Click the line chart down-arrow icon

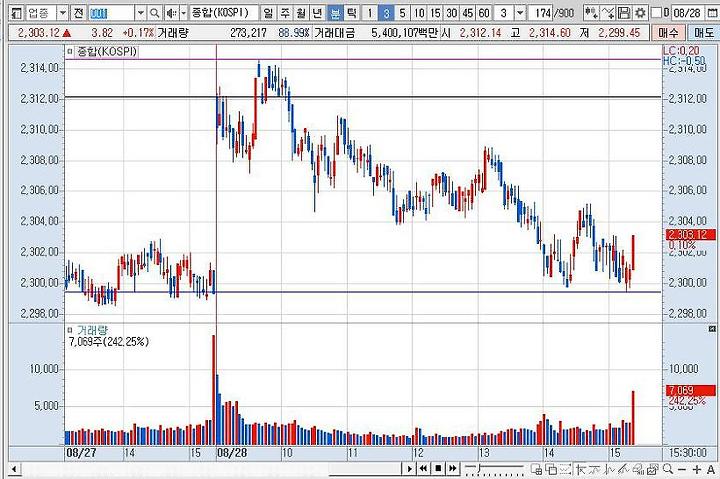click(x=608, y=13)
